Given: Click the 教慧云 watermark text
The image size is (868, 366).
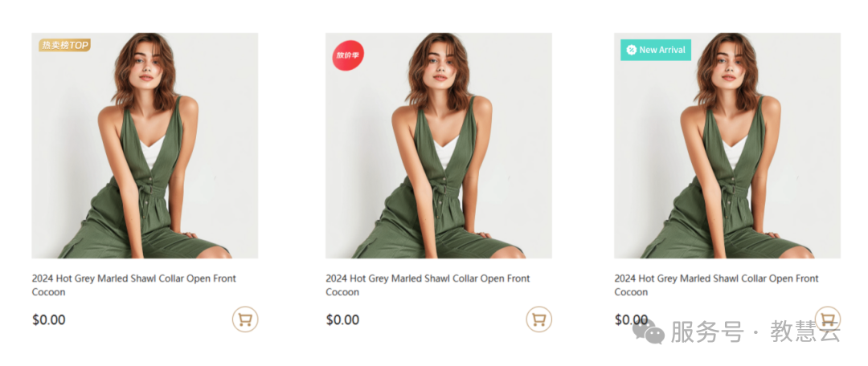Looking at the screenshot, I should pyautogui.click(x=805, y=331).
